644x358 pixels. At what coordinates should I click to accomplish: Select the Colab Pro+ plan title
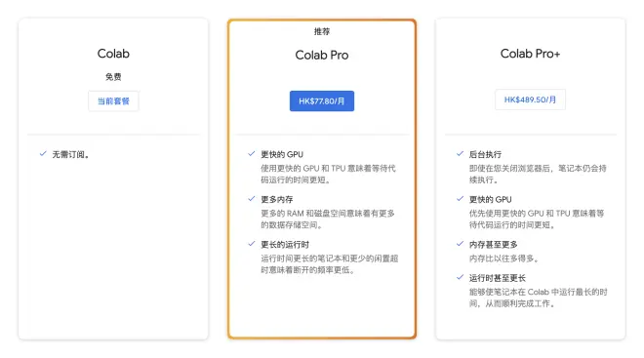(530, 54)
